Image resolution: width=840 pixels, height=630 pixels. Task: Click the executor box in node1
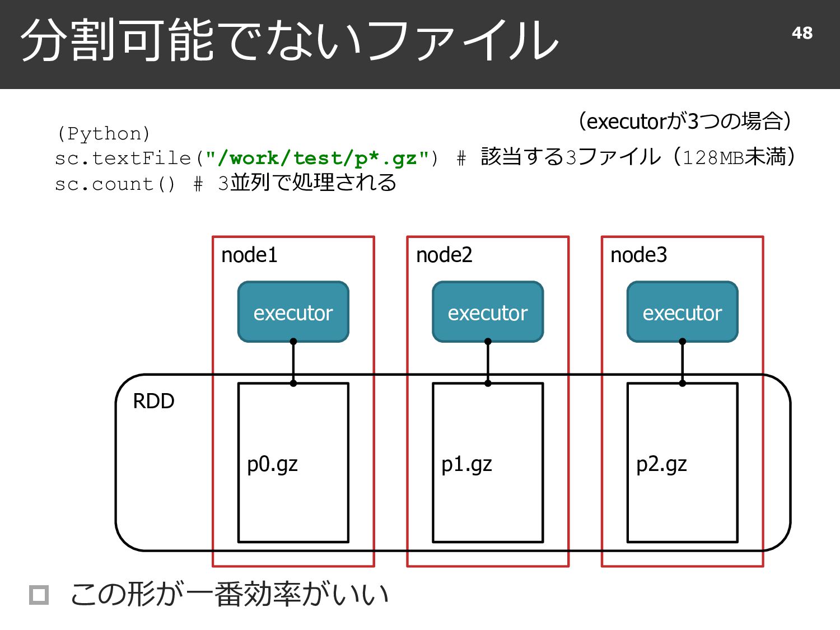293,312
